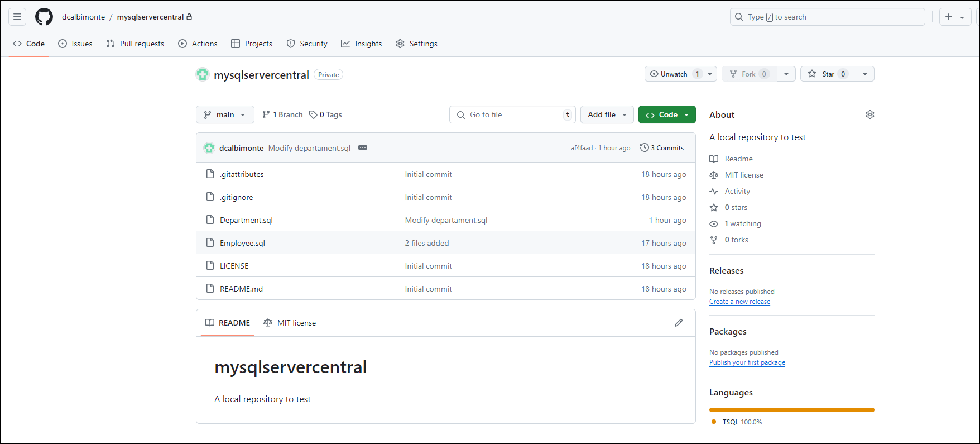Expand commit message ellipsis icon
980x444 pixels.
tap(363, 148)
